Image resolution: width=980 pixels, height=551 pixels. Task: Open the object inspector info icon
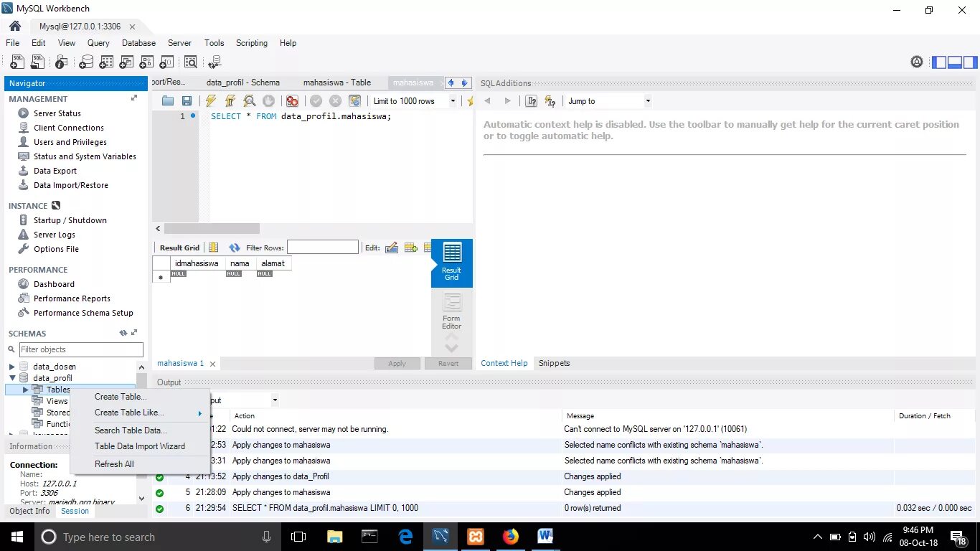pyautogui.click(x=62, y=62)
